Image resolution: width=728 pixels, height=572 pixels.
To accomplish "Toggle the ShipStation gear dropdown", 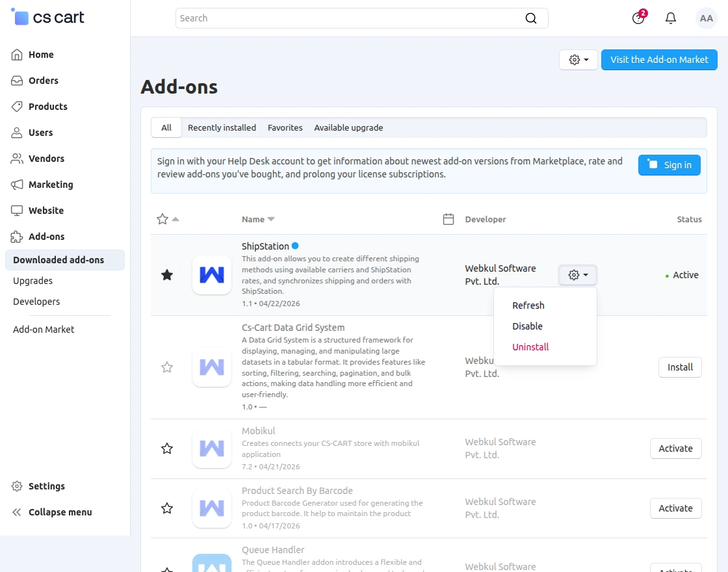I will click(x=578, y=275).
